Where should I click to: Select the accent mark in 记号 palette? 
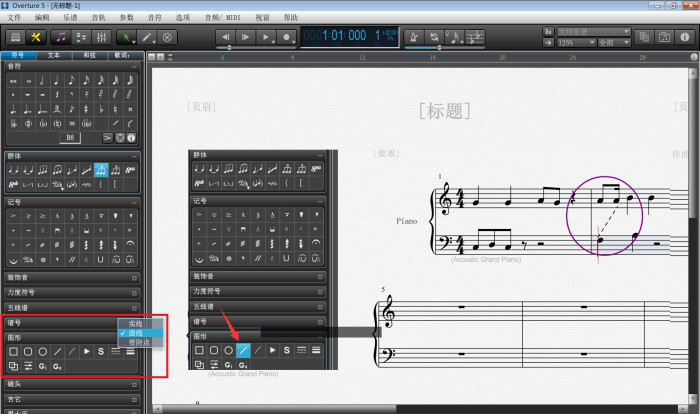(x=13, y=216)
